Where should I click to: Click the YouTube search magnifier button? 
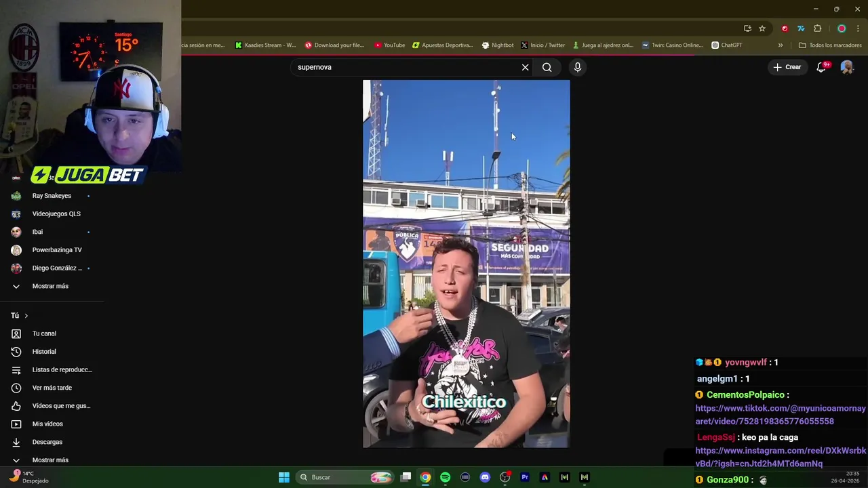[x=547, y=67]
